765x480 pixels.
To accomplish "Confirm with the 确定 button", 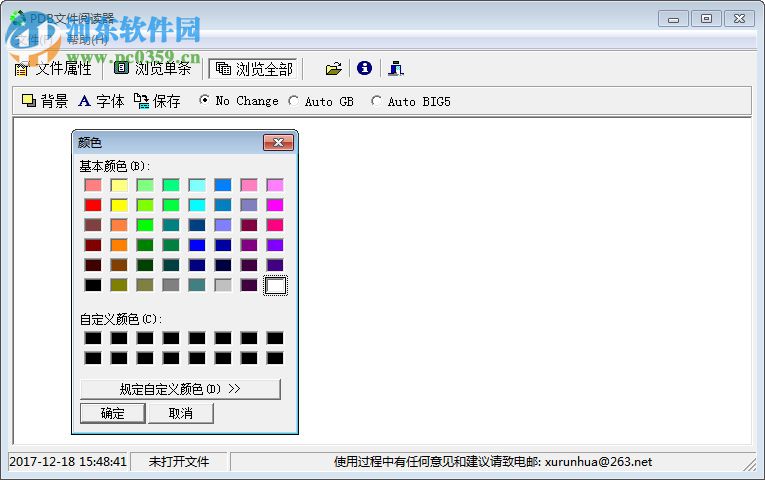I will [112, 413].
